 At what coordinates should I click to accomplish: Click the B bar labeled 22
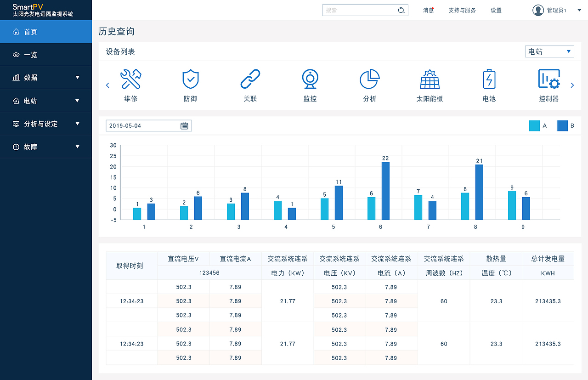click(x=385, y=191)
